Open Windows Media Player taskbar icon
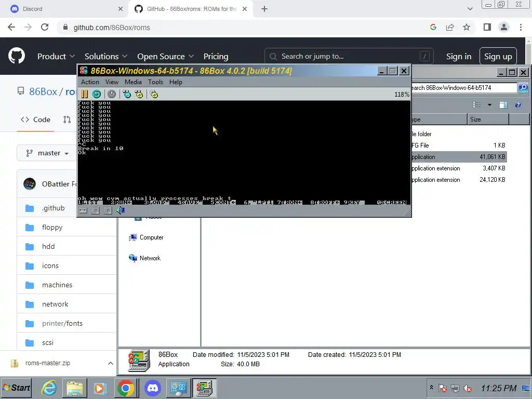 [x=100, y=388]
